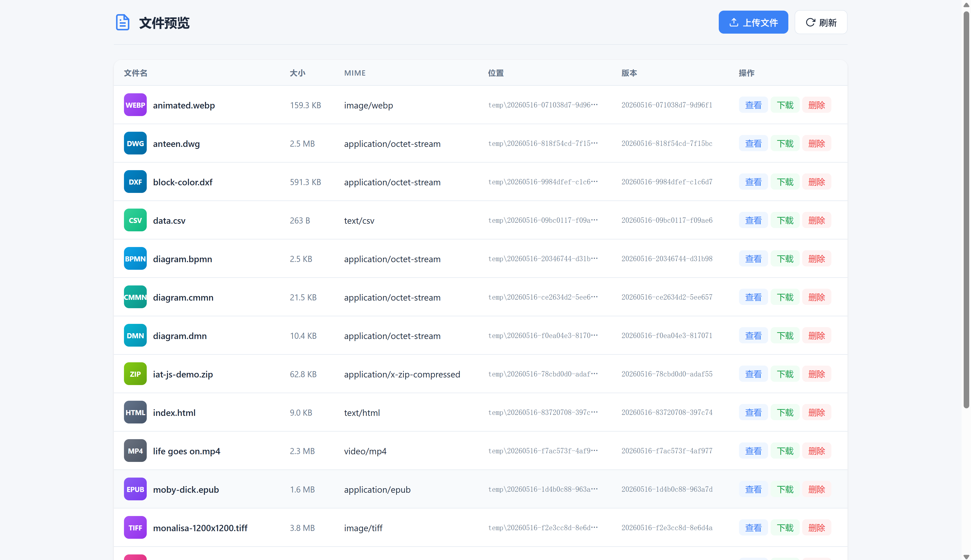
Task: Click the DMN icon beside diagram.dmn
Action: 135,335
